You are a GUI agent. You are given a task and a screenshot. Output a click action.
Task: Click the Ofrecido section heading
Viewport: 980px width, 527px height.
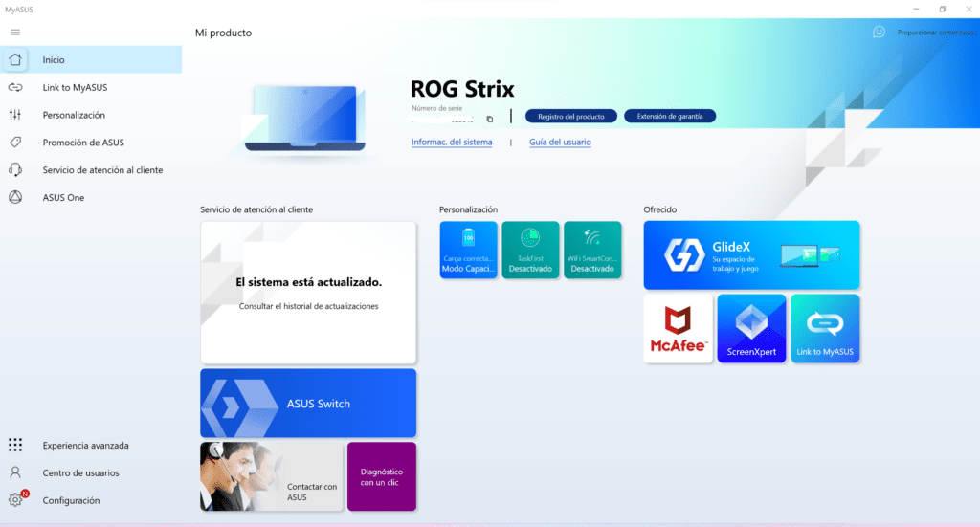tap(660, 209)
